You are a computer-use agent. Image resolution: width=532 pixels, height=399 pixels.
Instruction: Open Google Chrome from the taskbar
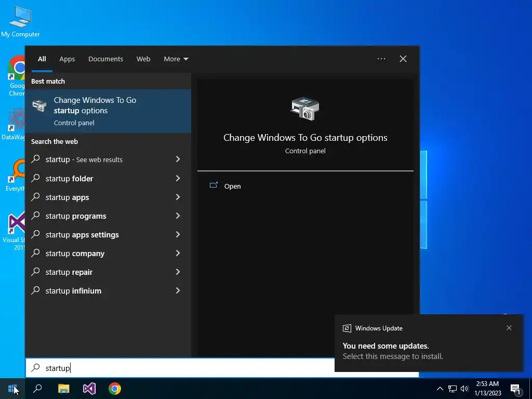[x=115, y=389]
